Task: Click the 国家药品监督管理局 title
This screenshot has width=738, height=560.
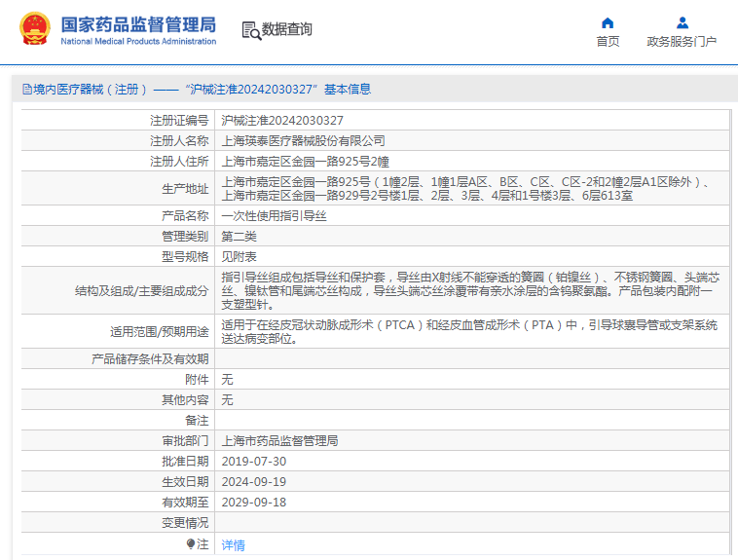Action: (138, 24)
